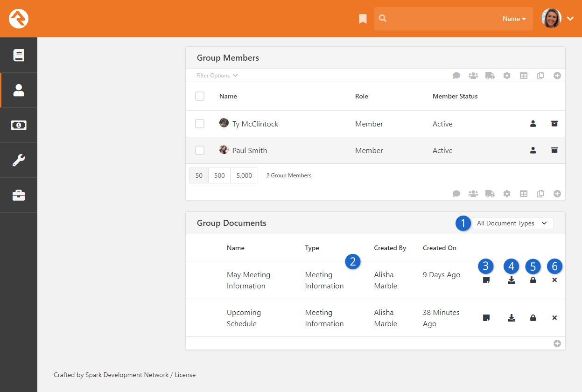Set page size to 5,000

pos(244,175)
